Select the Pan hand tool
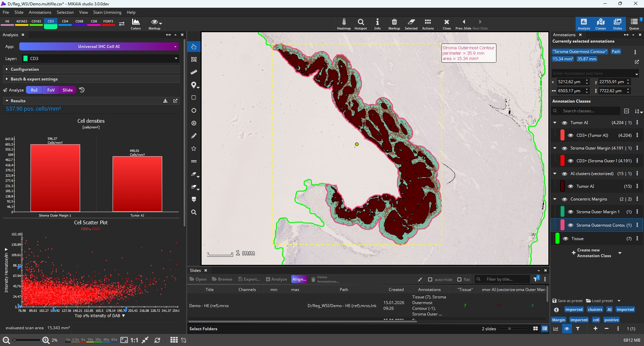644x346 pixels. (x=194, y=47)
